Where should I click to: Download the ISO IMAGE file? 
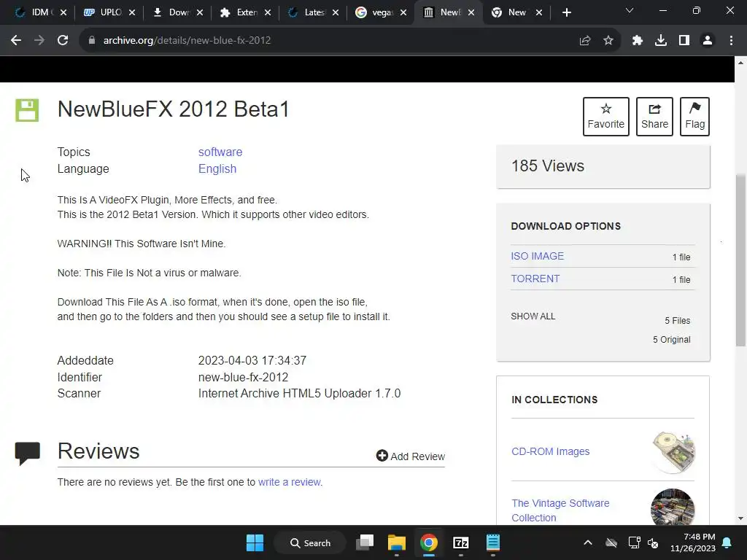click(x=538, y=256)
